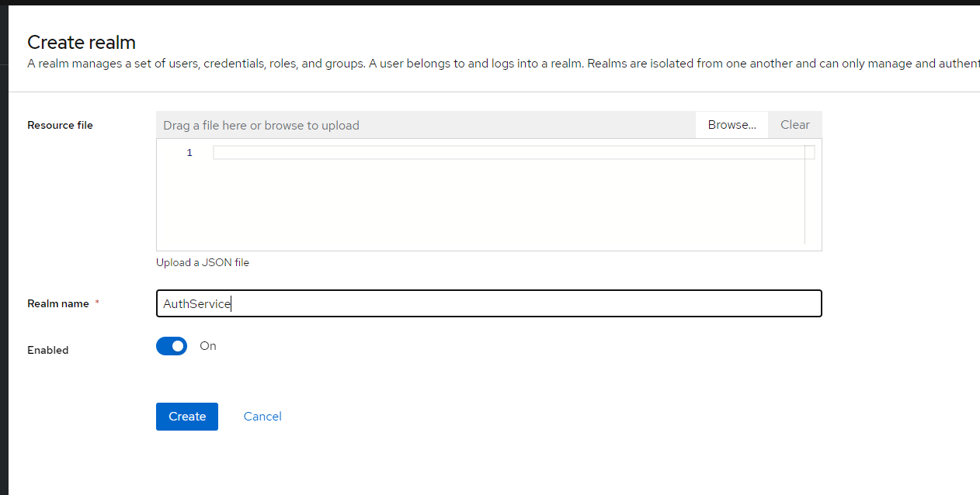Click the small box at editor's top-right corner
980x495 pixels.
(810, 152)
